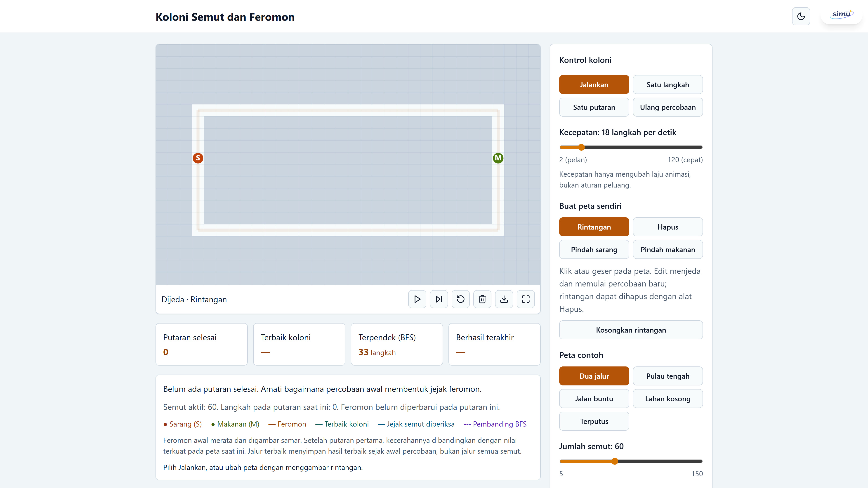The height and width of the screenshot is (488, 868).
Task: Click the Feromon legend entry
Action: tap(287, 424)
